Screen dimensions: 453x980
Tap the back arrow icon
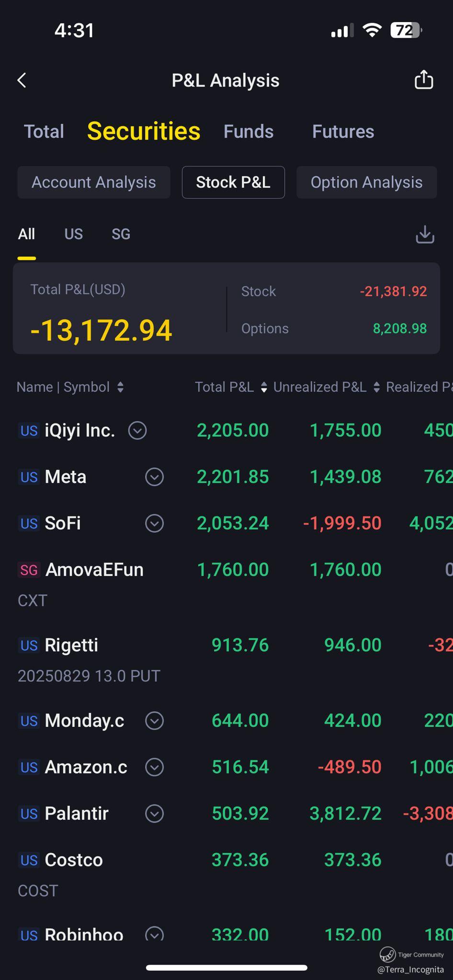point(22,80)
